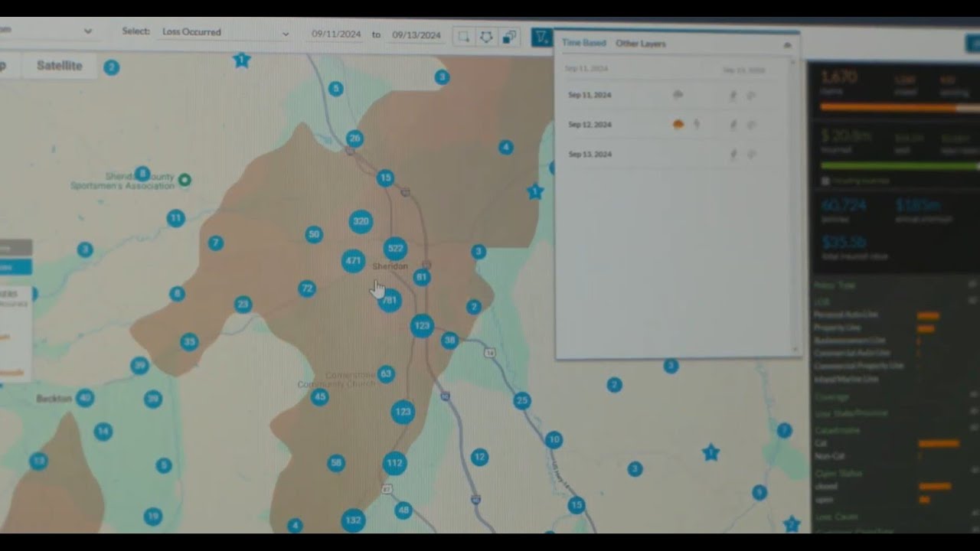Open the map filter funnel tool
The width and height of the screenshot is (980, 551).
(x=541, y=37)
